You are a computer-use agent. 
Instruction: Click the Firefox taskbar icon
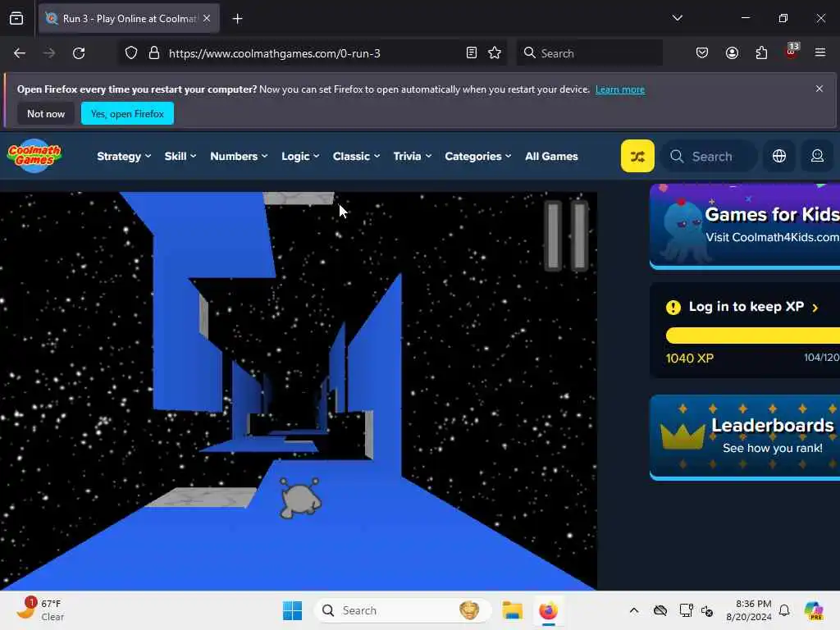[x=548, y=610]
